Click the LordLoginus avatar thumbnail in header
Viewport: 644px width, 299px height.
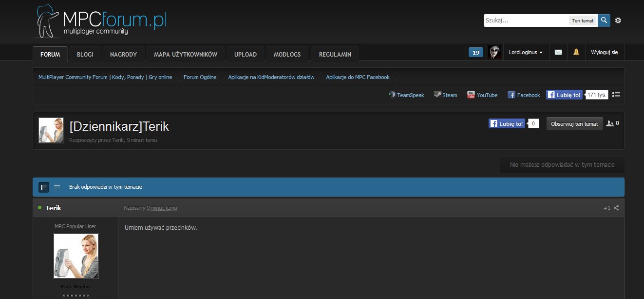point(494,52)
